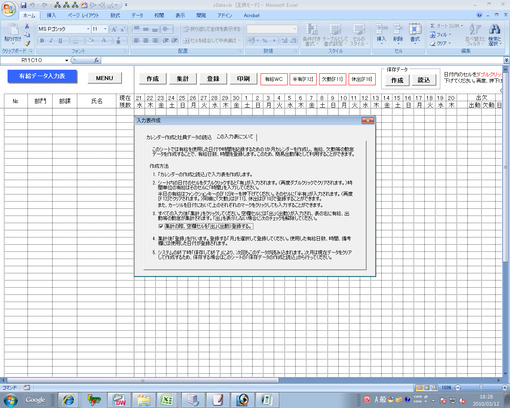Viewport: 510px width, 408px height.
Task: Click the Paste clipboard icon
Action: [x=13, y=33]
